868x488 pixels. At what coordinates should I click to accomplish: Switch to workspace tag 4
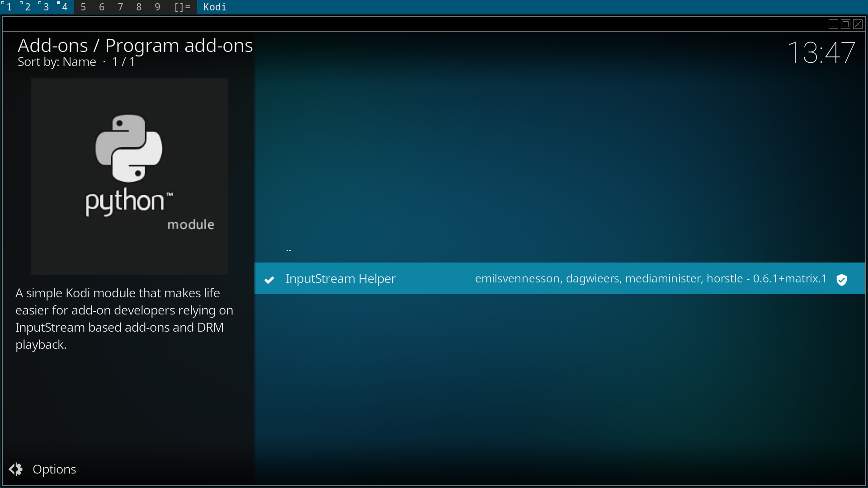(x=65, y=7)
